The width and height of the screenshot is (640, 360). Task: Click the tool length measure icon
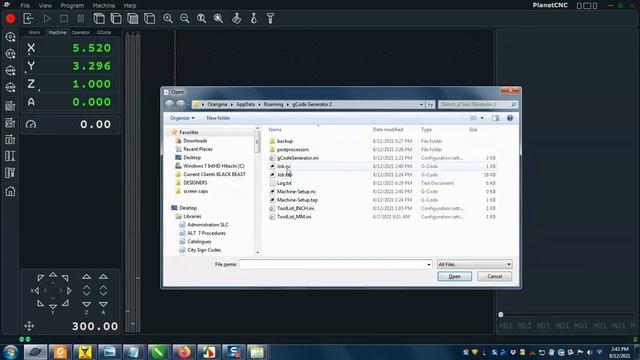pos(270,18)
